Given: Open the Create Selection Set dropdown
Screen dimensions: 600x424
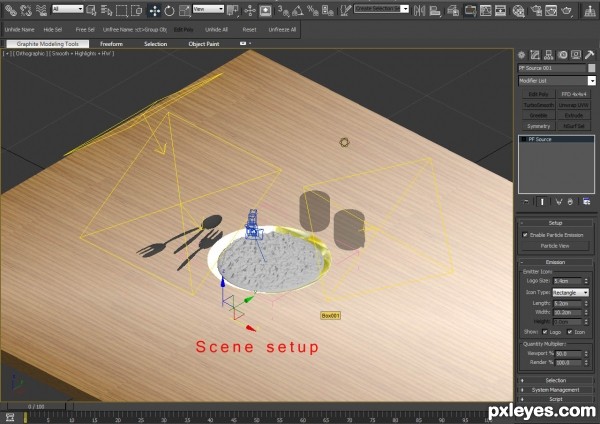Looking at the screenshot, I should pos(382,8).
